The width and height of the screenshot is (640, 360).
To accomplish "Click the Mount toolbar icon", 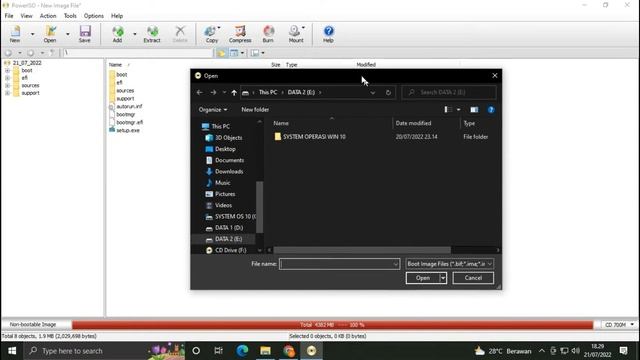I will (x=296, y=34).
